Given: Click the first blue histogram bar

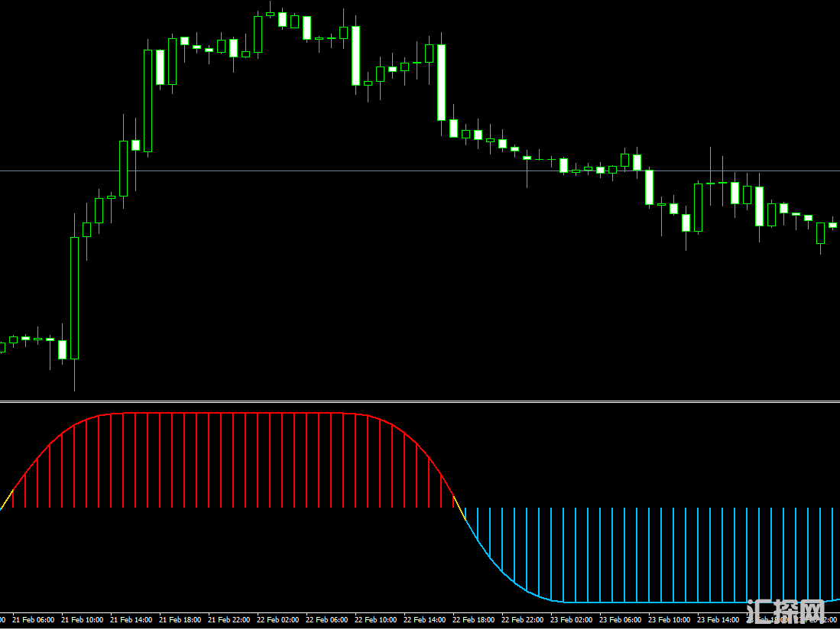Looking at the screenshot, I should click(465, 513).
